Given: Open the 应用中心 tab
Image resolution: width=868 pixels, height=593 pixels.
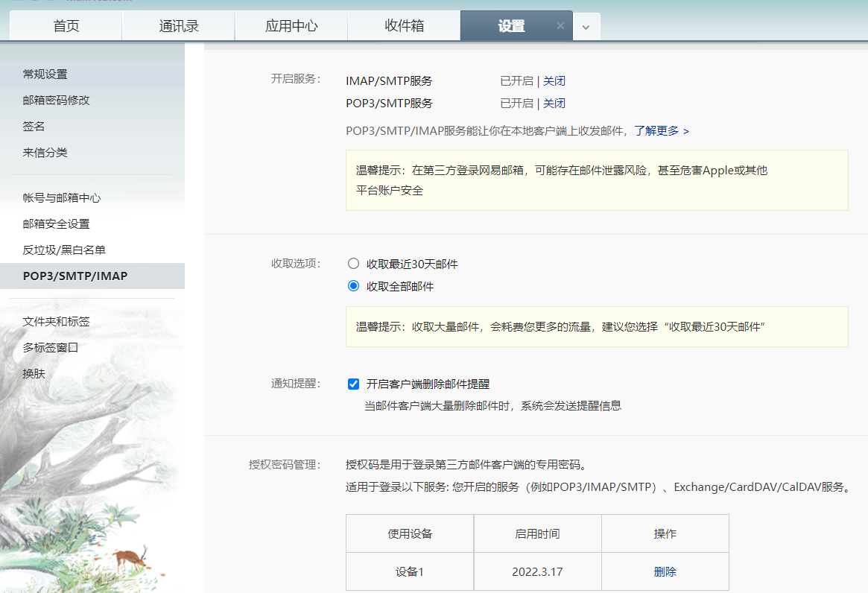Looking at the screenshot, I should [x=292, y=26].
